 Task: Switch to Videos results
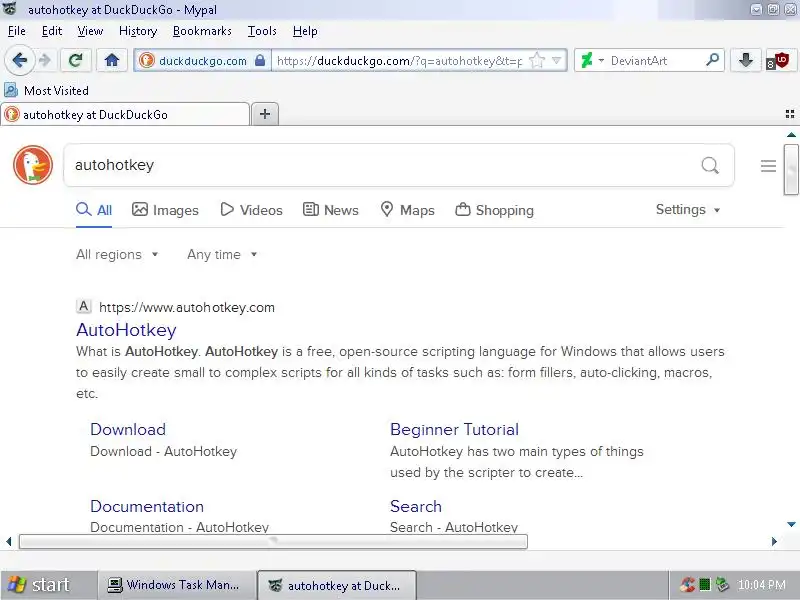pyautogui.click(x=251, y=210)
